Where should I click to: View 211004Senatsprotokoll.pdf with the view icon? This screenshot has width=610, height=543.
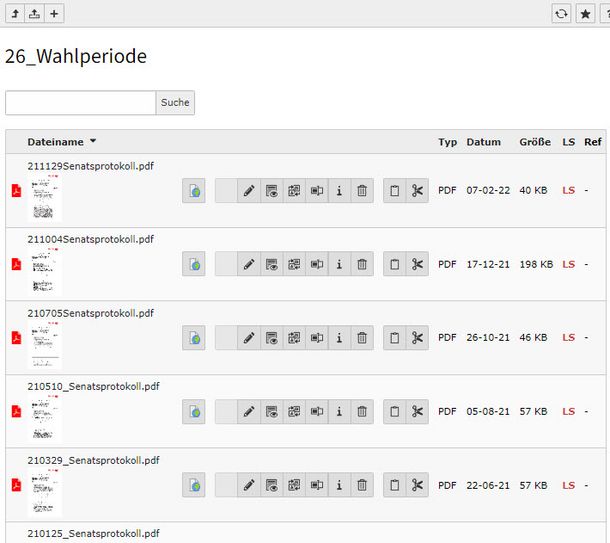(x=271, y=264)
